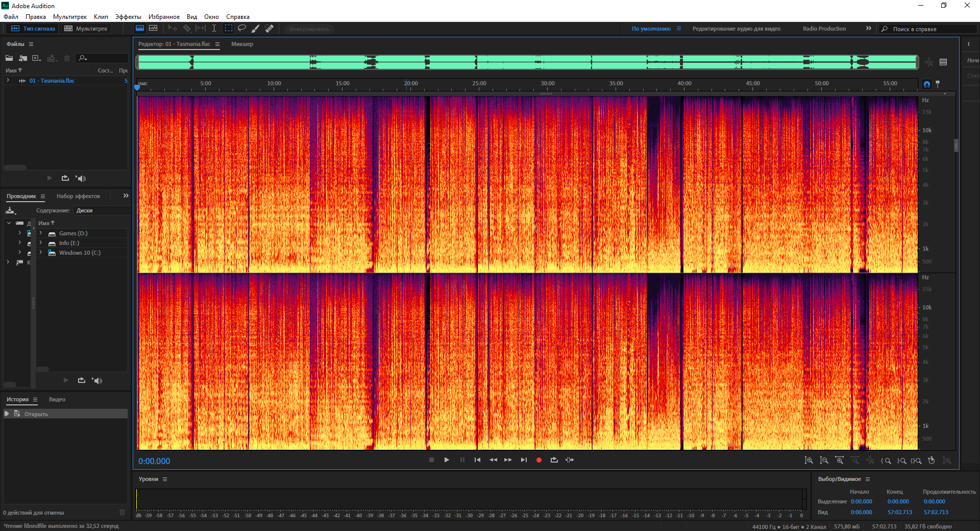This screenshot has width=980, height=531.
Task: Switch to the Микшер tab
Action: pyautogui.click(x=242, y=44)
